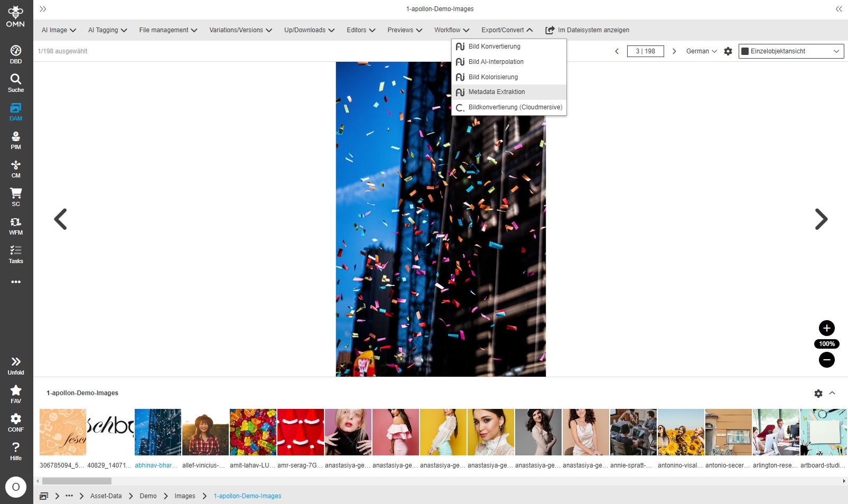Image resolution: width=848 pixels, height=504 pixels.
Task: Show the previous image with large left arrow
Action: 61,219
